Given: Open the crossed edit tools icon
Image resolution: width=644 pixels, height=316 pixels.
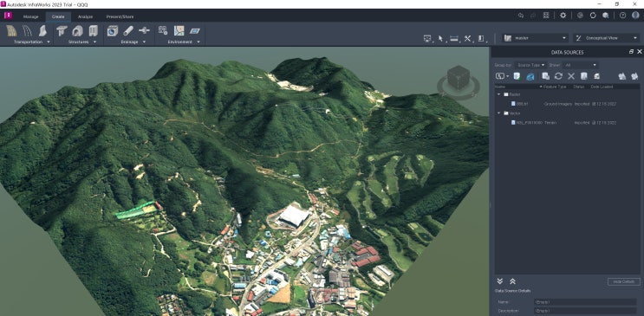Looking at the screenshot, I should [468, 39].
